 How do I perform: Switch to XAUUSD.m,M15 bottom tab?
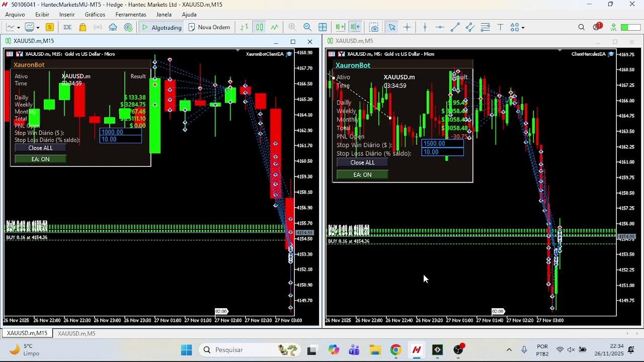[x=27, y=333]
